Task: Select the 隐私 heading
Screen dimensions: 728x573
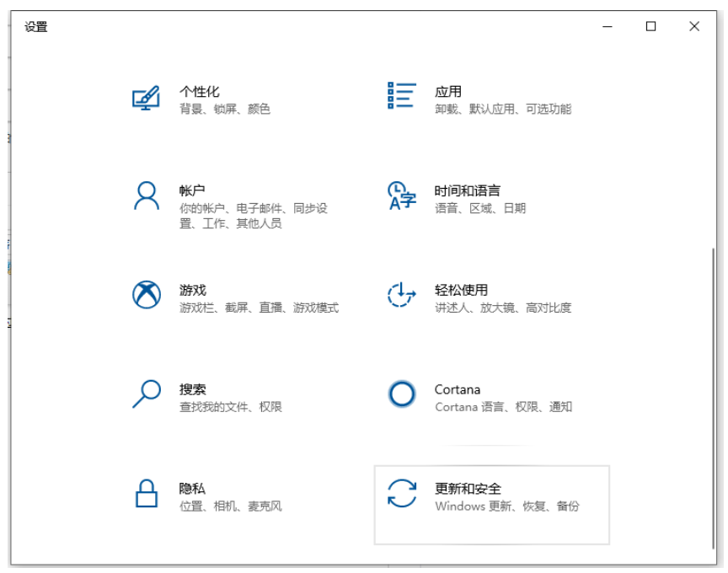Action: click(x=192, y=489)
